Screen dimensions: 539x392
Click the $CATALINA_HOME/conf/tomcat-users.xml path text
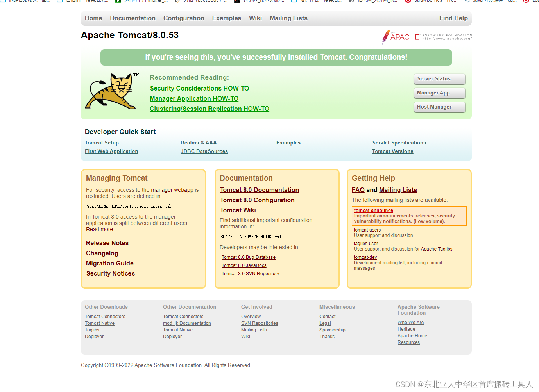129,206
